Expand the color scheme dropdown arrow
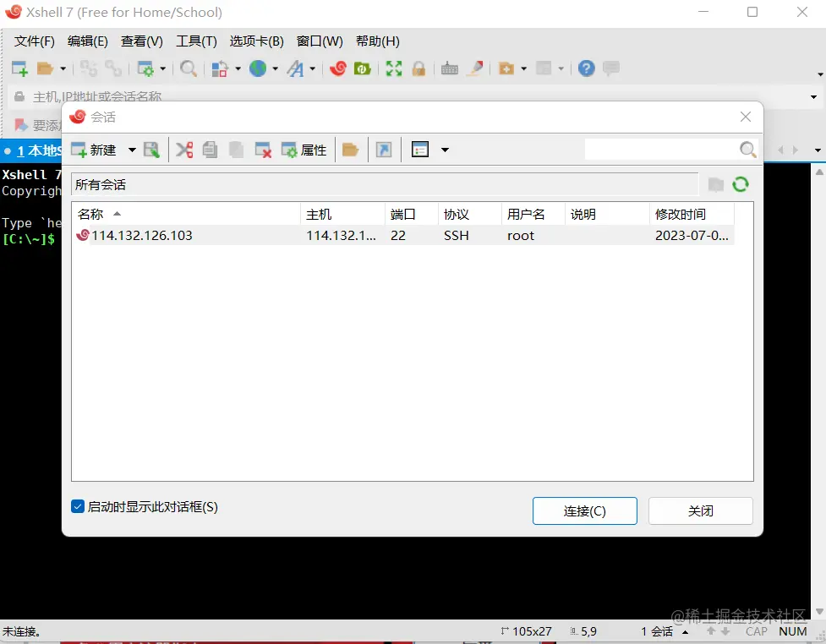 tap(238, 69)
